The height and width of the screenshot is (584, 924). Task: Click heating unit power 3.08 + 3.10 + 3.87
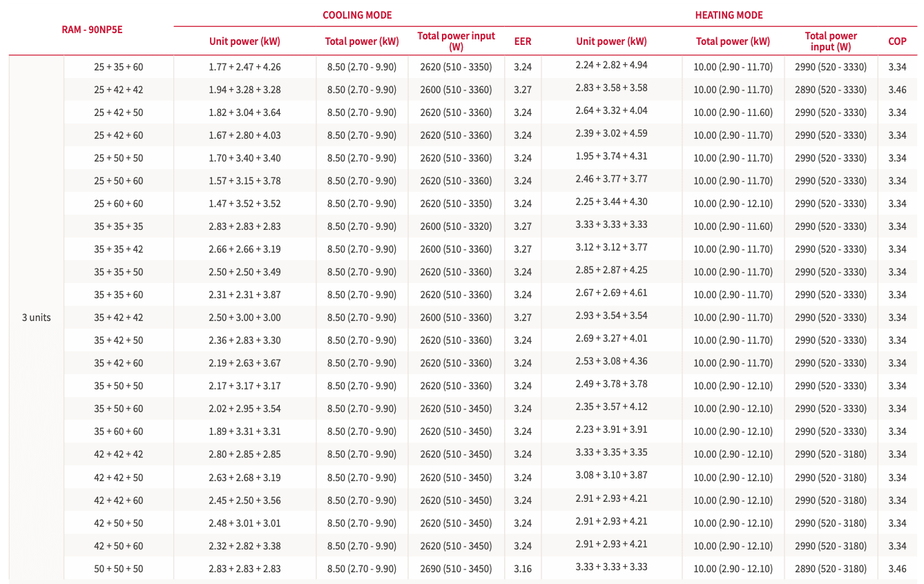coord(611,476)
